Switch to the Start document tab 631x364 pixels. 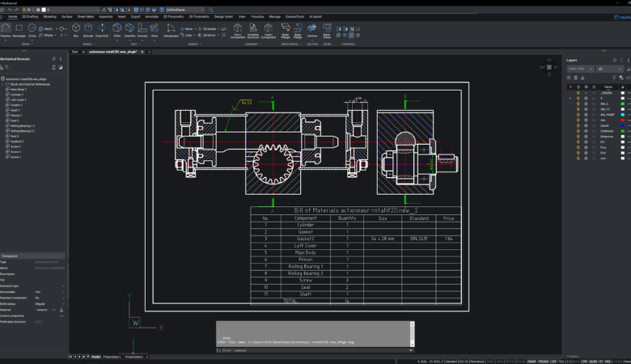(75, 52)
